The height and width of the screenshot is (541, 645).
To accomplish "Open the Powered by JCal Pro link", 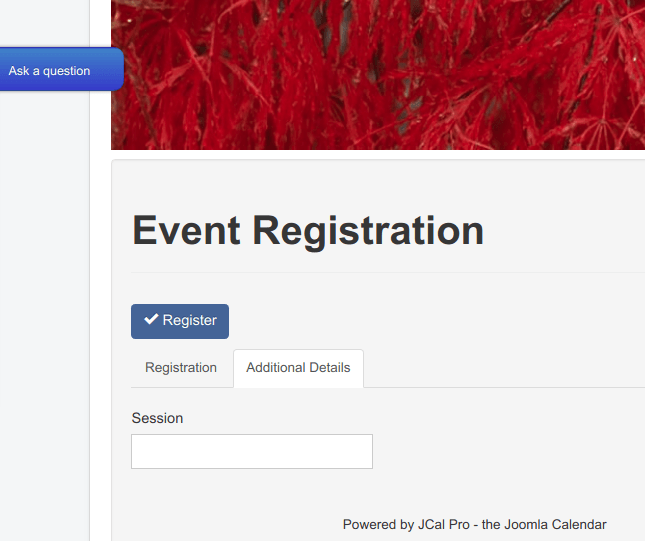I will tap(474, 525).
